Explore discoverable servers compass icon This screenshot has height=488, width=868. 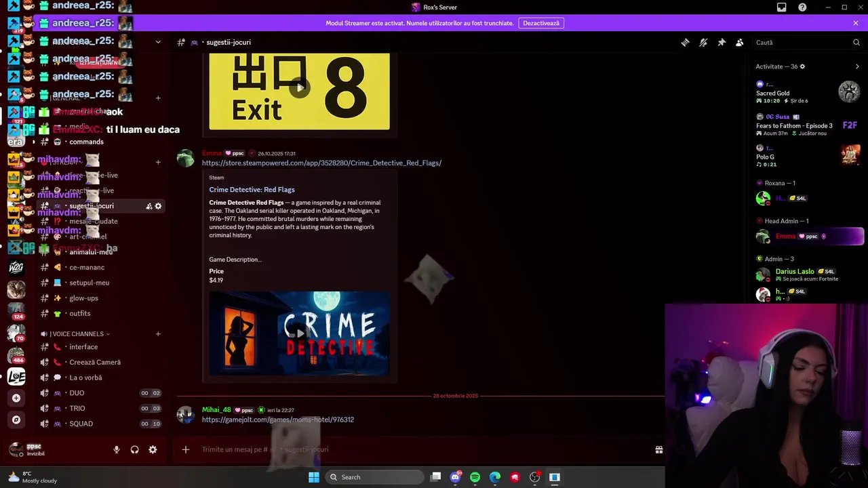click(x=16, y=420)
